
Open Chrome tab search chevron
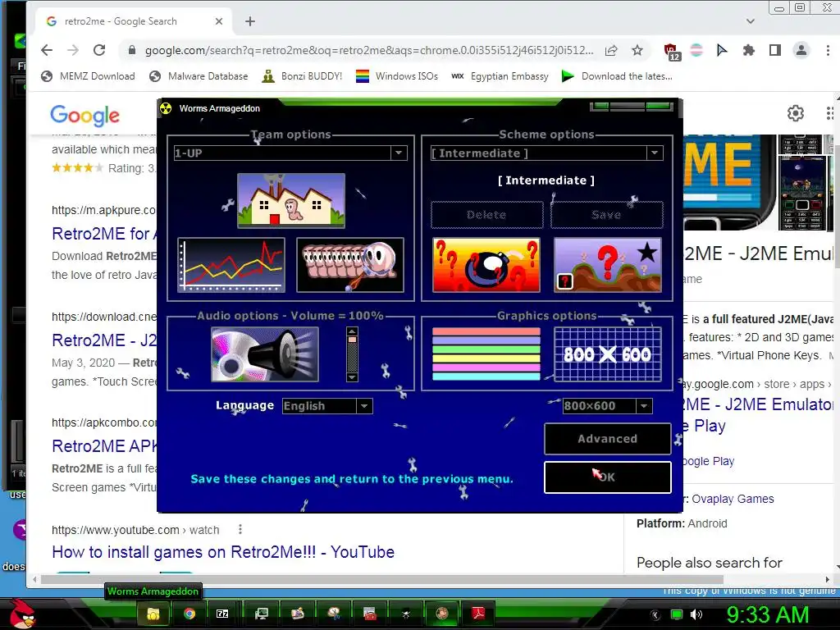(751, 21)
